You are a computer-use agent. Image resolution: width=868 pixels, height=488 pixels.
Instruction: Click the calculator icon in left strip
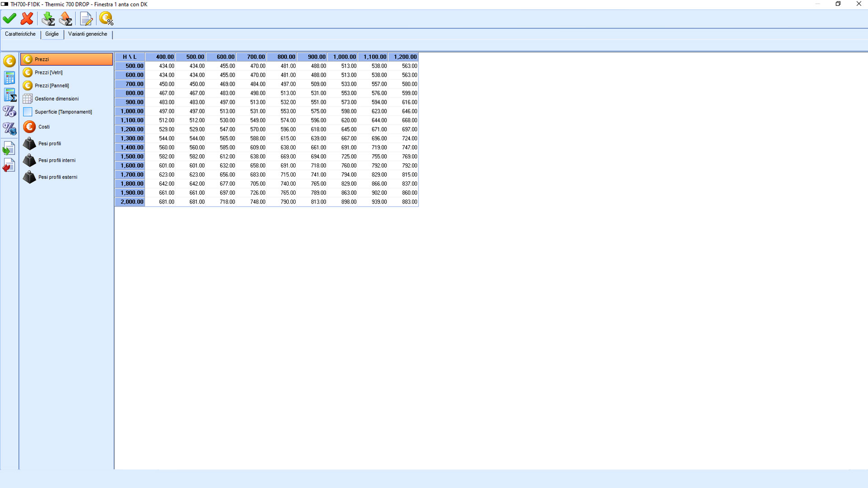[x=9, y=78]
